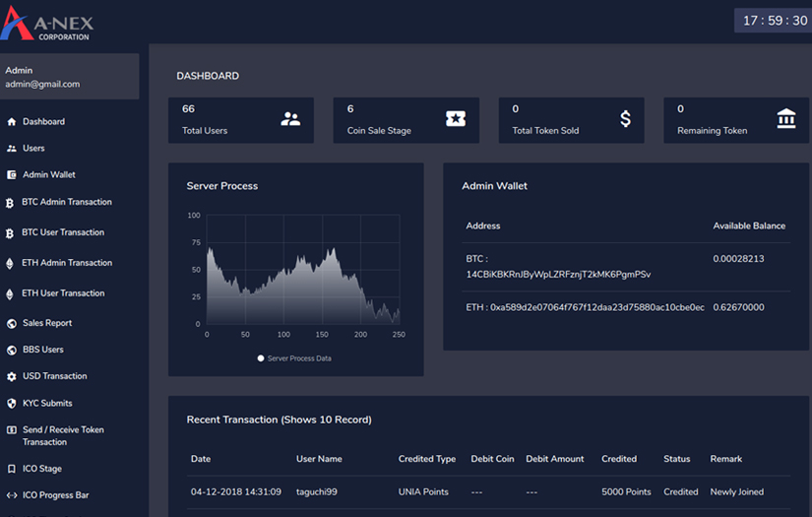
Task: Click the Remark column header
Action: pyautogui.click(x=726, y=459)
